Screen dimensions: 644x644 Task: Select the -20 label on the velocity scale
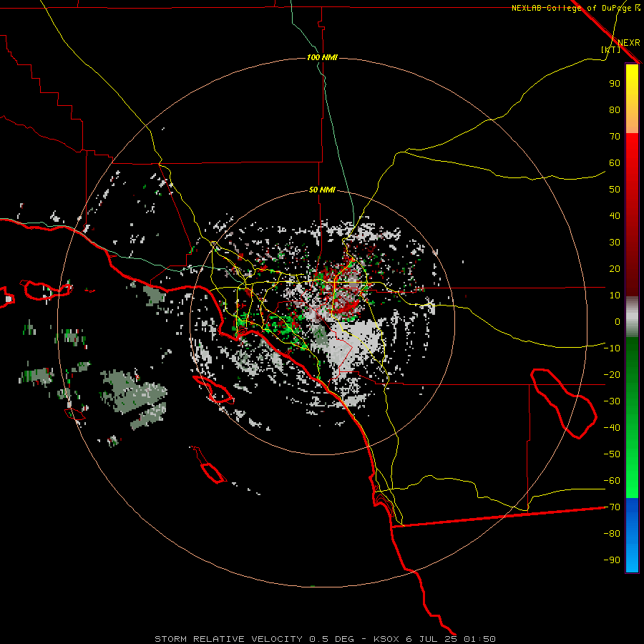coord(612,375)
